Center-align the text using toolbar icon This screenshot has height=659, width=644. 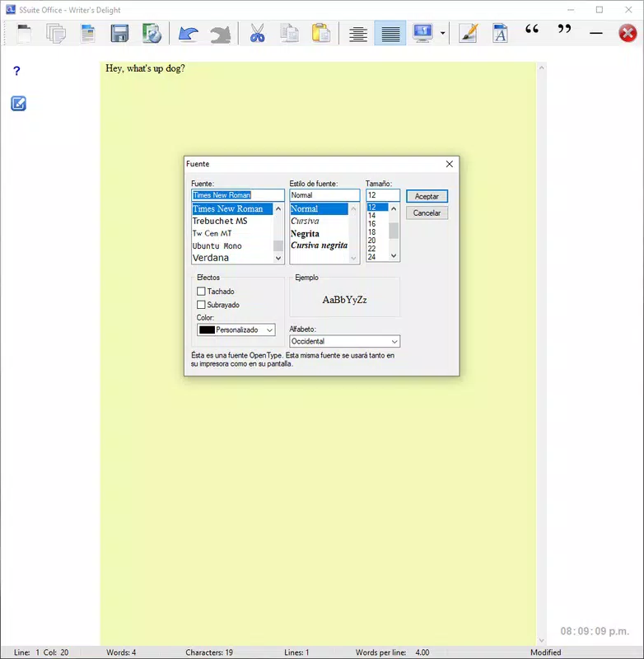[358, 34]
